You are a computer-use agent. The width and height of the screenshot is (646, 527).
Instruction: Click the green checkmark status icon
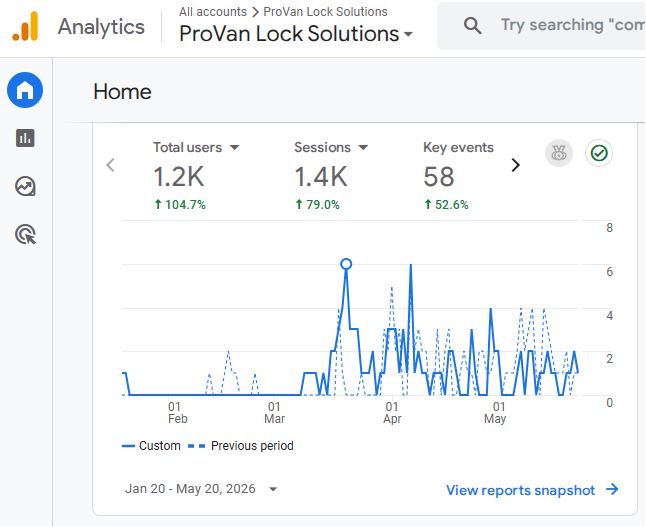click(x=599, y=153)
